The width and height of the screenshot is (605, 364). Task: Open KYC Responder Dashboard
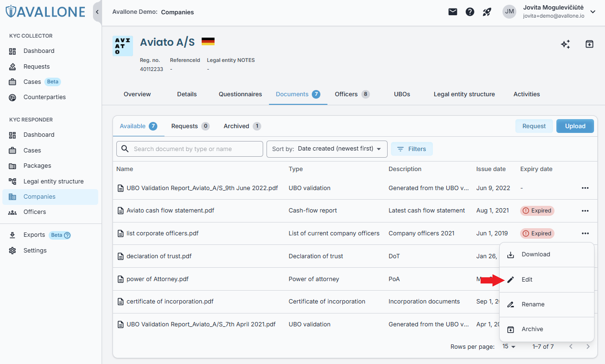click(50, 135)
